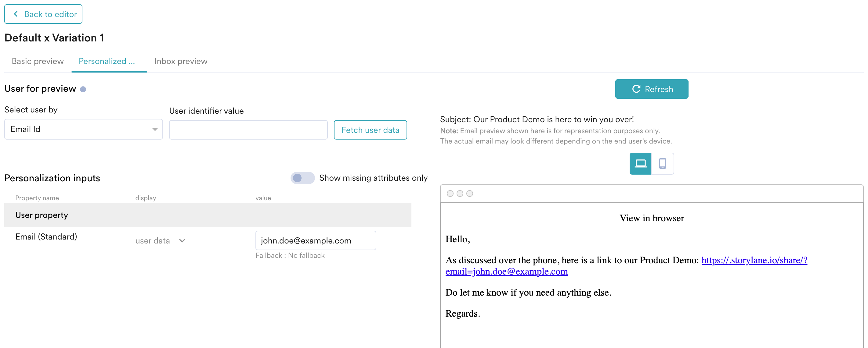868x348 pixels.
Task: Switch to Basic preview tab
Action: pyautogui.click(x=38, y=61)
